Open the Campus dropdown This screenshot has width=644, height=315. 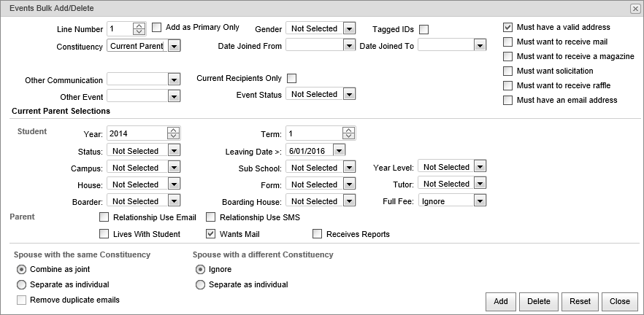tap(174, 168)
